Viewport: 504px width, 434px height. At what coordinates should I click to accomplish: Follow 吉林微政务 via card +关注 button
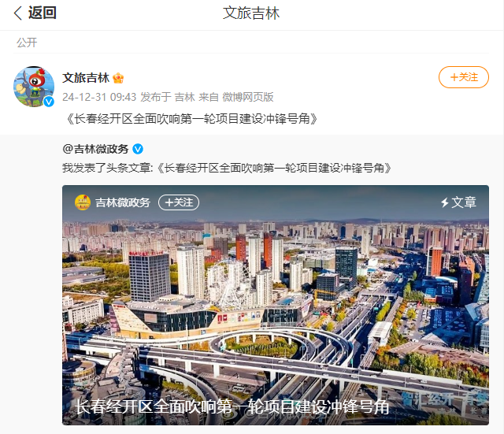(x=179, y=202)
